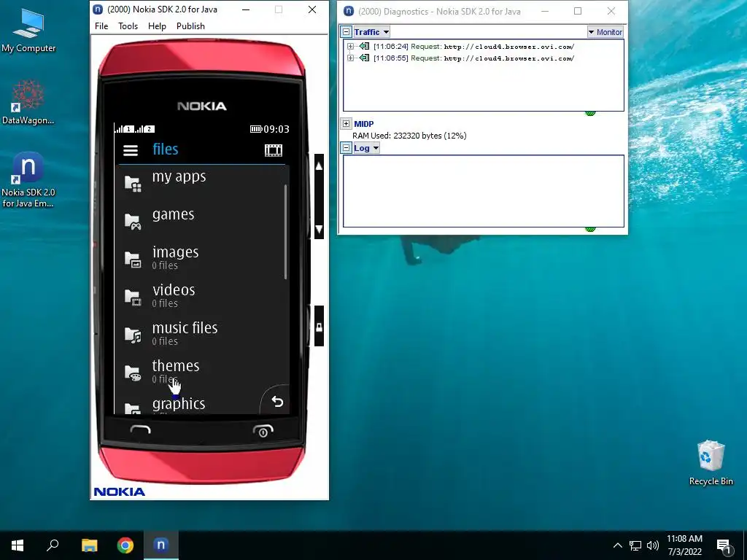Open the videos folder icon
747x560 pixels.
click(x=133, y=297)
